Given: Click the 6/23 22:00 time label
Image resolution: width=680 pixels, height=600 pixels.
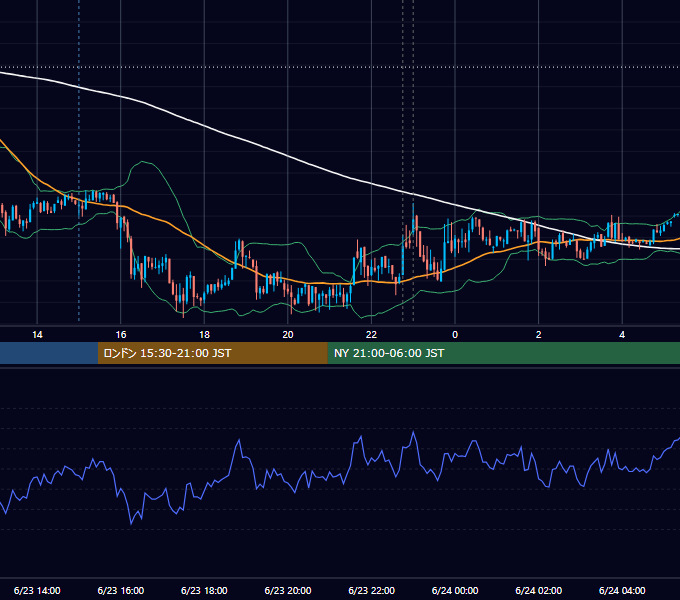Looking at the screenshot, I should pos(371,590).
